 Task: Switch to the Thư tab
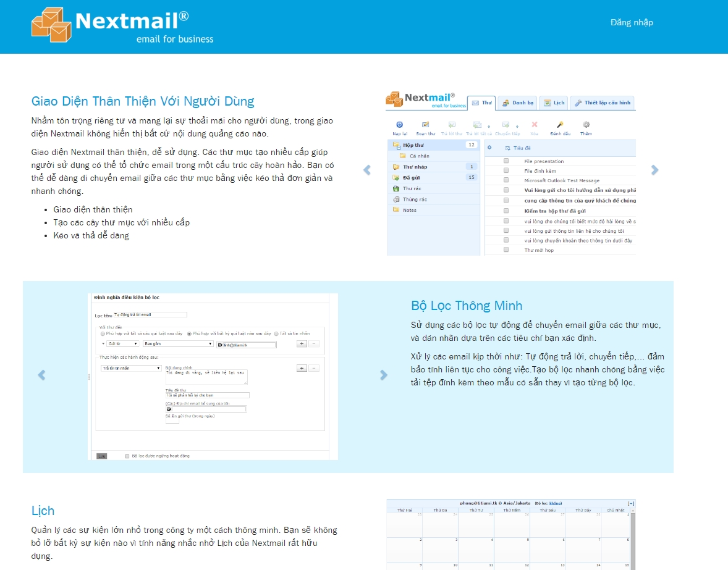click(x=481, y=103)
